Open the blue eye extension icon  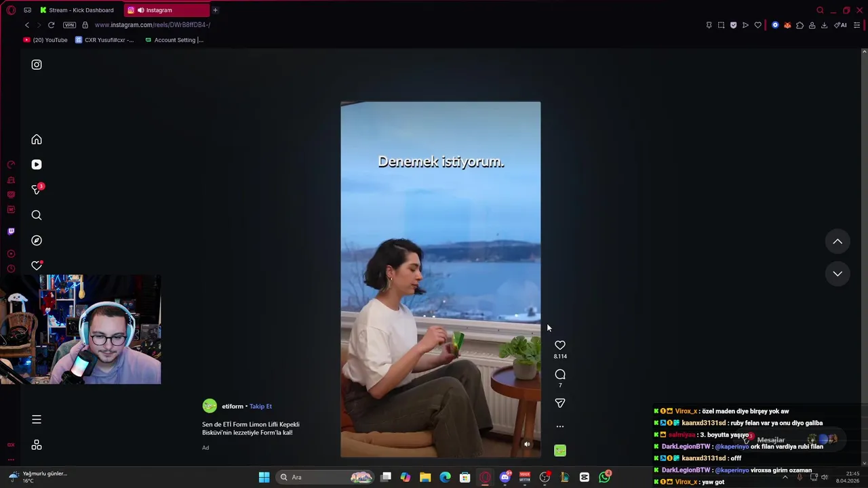[775, 25]
